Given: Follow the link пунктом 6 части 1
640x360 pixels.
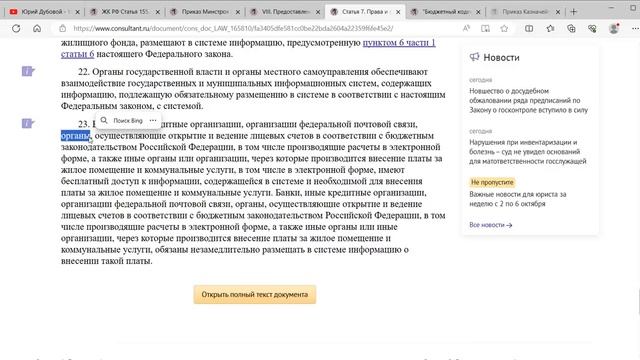Looking at the screenshot, I should click(x=399, y=42).
